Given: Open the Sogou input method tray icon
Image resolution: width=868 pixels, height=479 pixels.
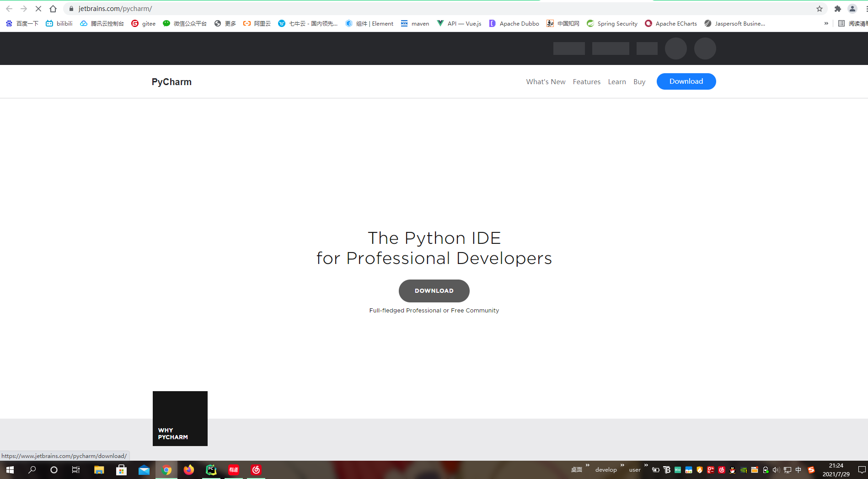Looking at the screenshot, I should tap(811, 470).
